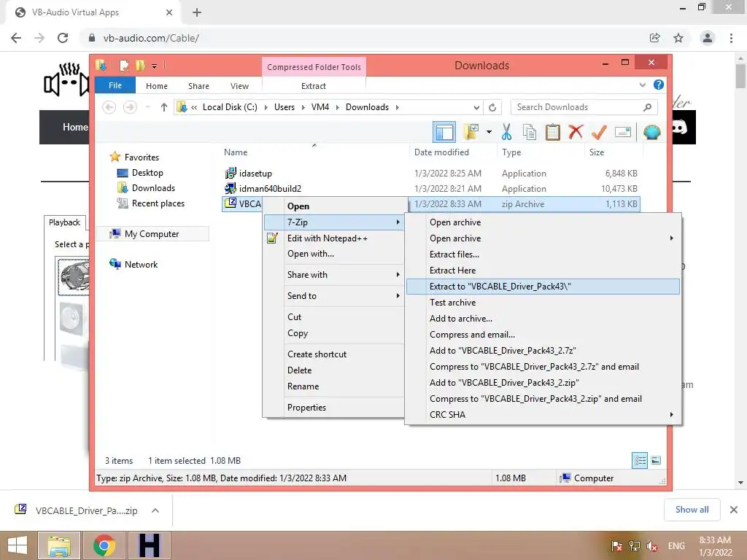The image size is (747, 560).
Task: Click Chrome icon in the taskbar
Action: pyautogui.click(x=104, y=545)
